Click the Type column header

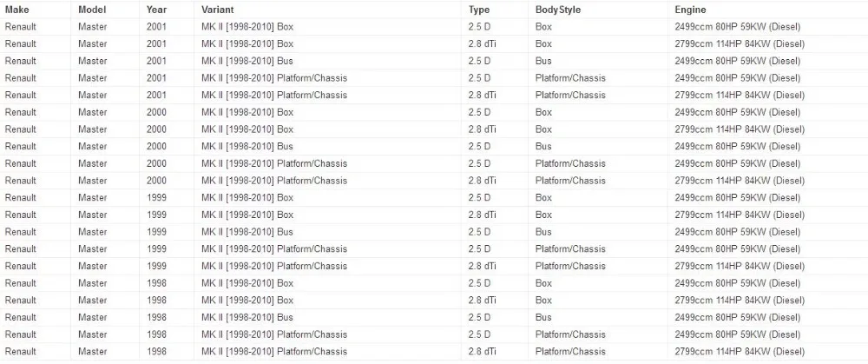(x=495, y=10)
